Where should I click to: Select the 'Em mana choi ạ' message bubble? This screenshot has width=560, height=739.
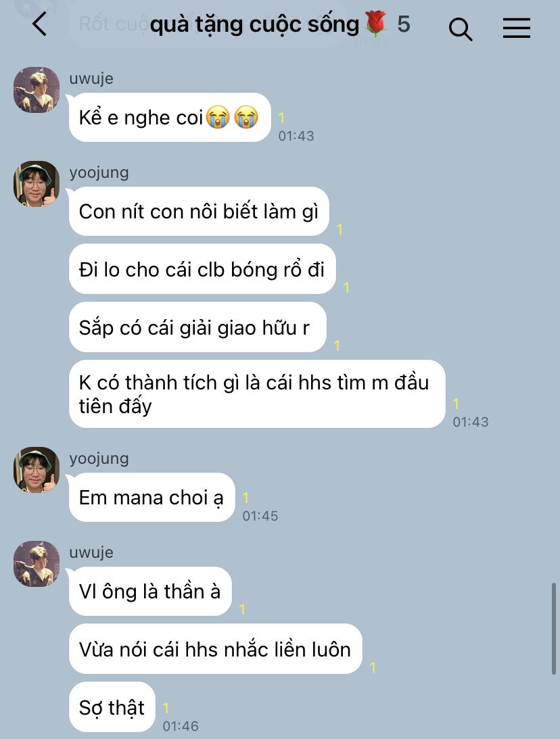click(151, 497)
